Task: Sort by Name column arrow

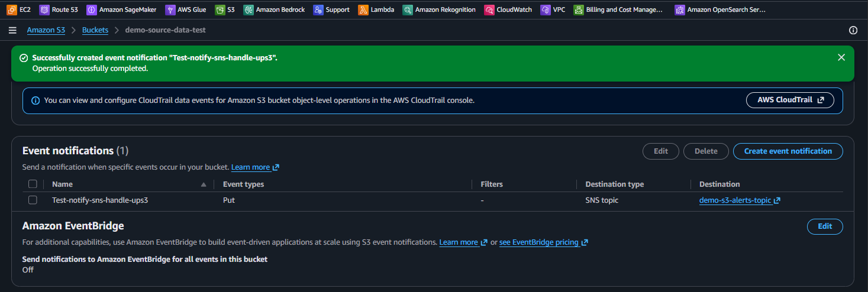Action: coord(204,184)
